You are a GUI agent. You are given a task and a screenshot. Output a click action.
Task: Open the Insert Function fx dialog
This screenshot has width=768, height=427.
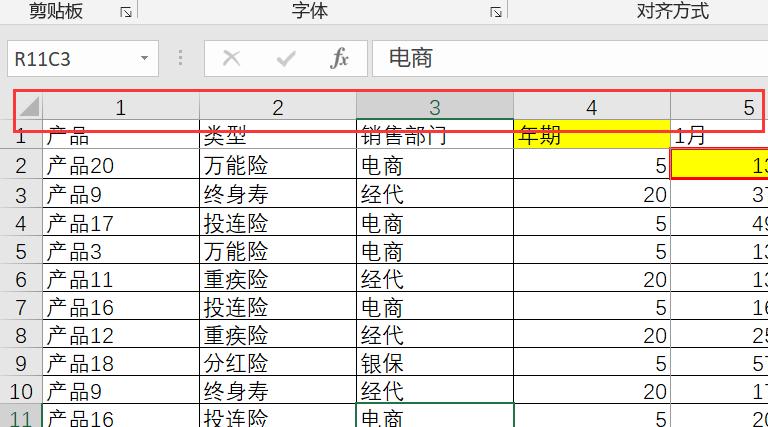point(339,58)
